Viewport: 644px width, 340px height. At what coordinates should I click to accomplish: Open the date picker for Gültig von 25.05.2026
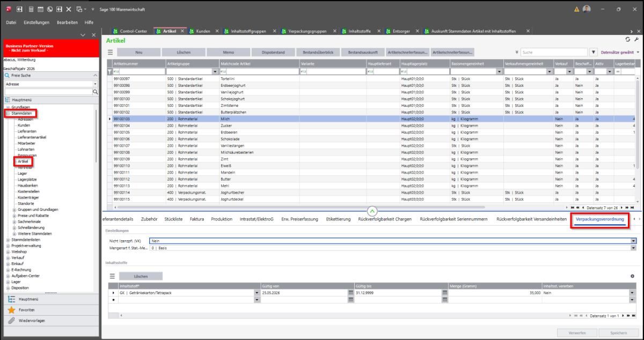click(x=350, y=293)
